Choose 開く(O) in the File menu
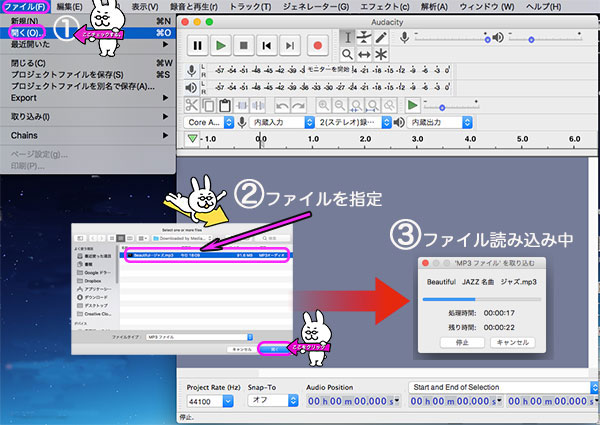 click(x=88, y=33)
